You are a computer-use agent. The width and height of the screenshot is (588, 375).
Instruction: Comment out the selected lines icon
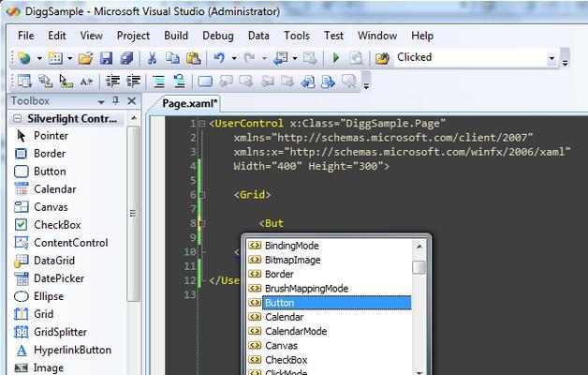[x=158, y=81]
